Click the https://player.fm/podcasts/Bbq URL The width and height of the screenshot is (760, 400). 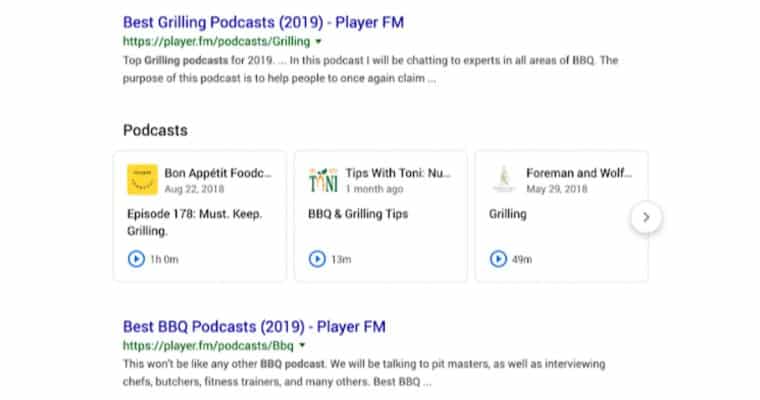[208, 346]
